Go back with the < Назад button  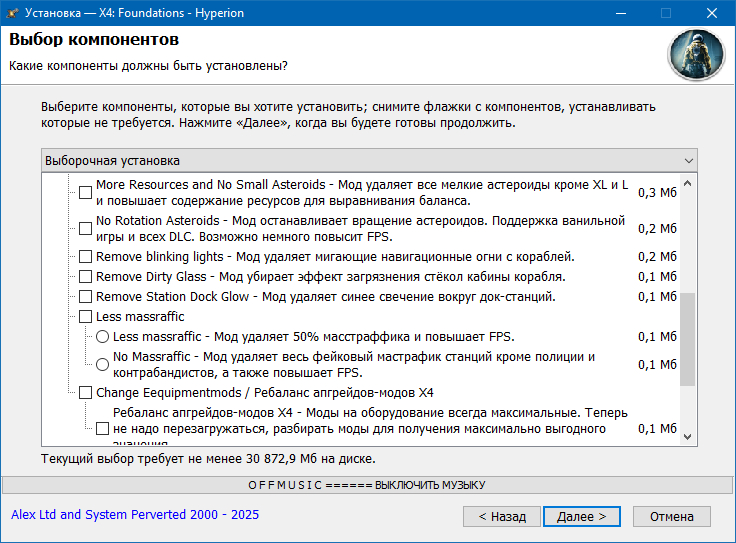click(x=502, y=516)
